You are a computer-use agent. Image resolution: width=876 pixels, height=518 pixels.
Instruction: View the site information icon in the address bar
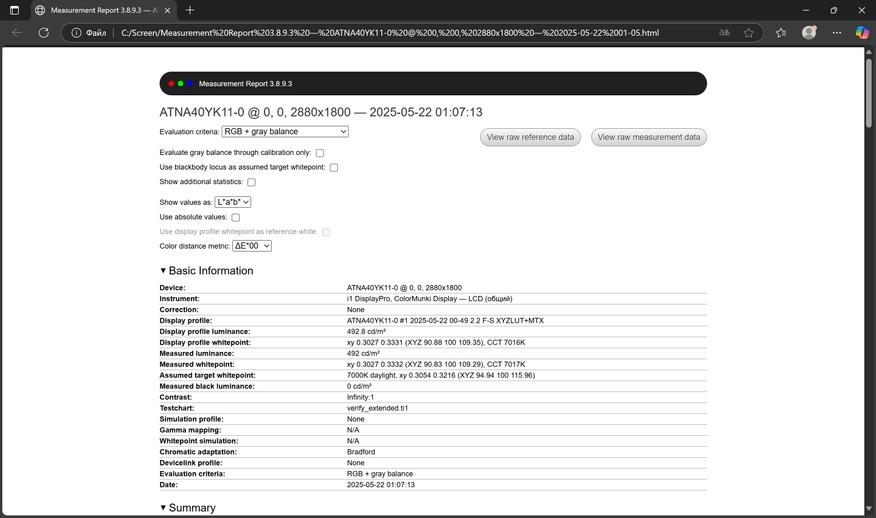77,33
